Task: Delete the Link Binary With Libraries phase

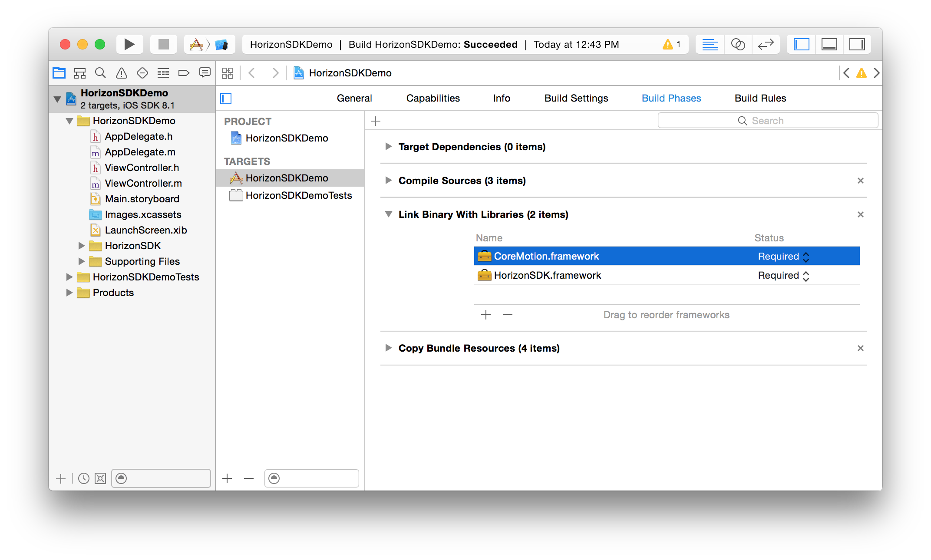Action: coord(860,214)
